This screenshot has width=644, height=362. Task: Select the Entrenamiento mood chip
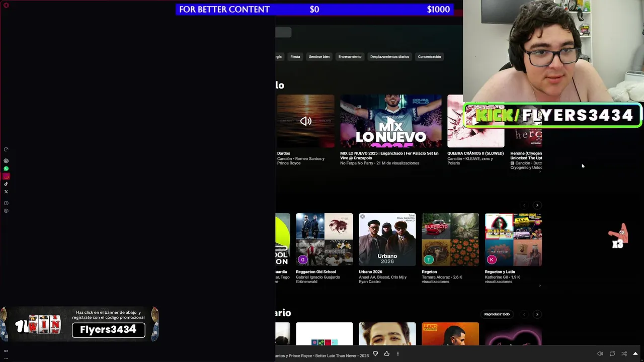coord(350,57)
